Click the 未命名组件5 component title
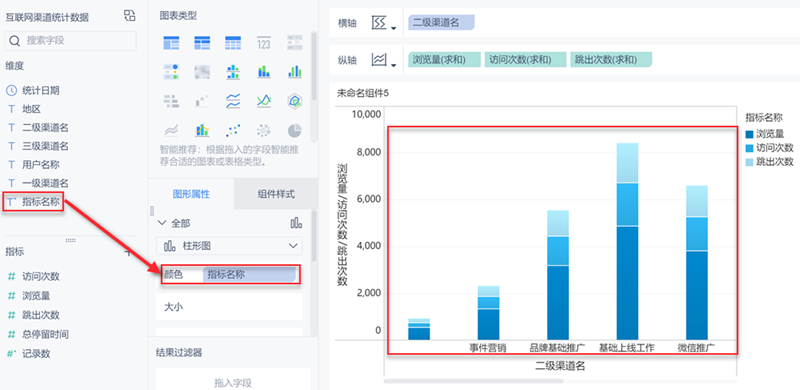This screenshot has width=800, height=390. point(363,93)
